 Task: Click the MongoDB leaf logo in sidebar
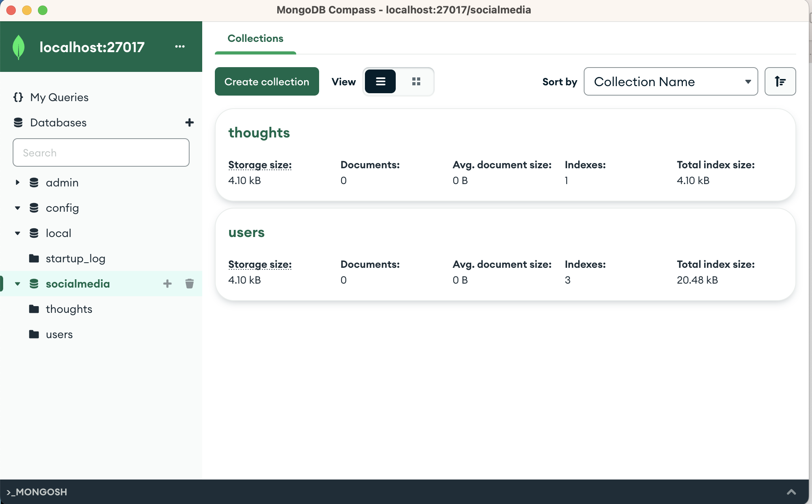point(18,46)
